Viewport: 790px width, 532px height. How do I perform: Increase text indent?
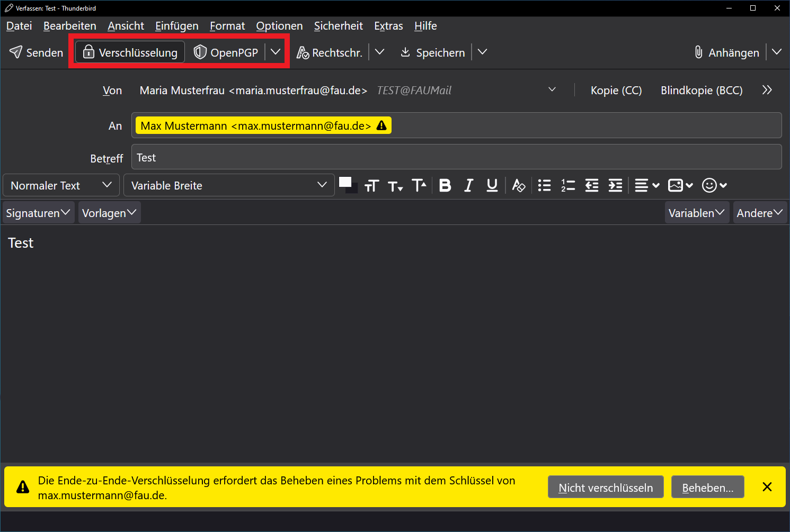[615, 185]
